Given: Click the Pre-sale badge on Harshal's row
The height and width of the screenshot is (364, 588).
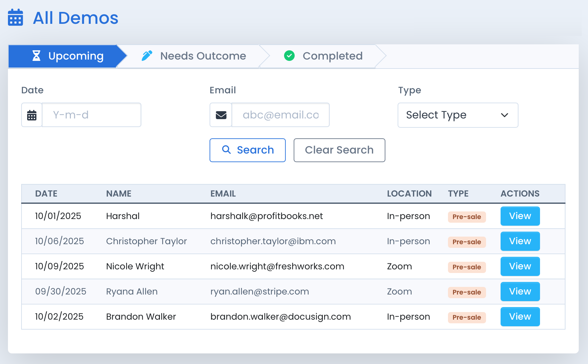Looking at the screenshot, I should (467, 217).
